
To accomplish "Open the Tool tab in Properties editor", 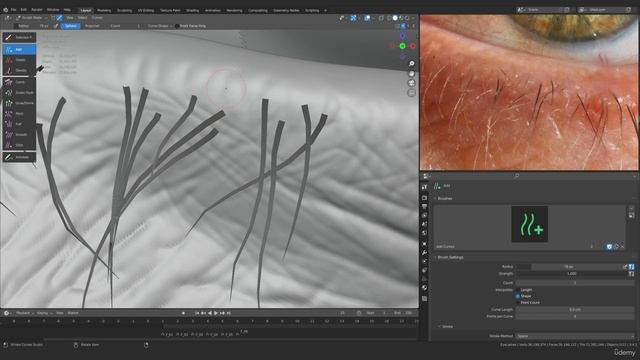I will (424, 187).
